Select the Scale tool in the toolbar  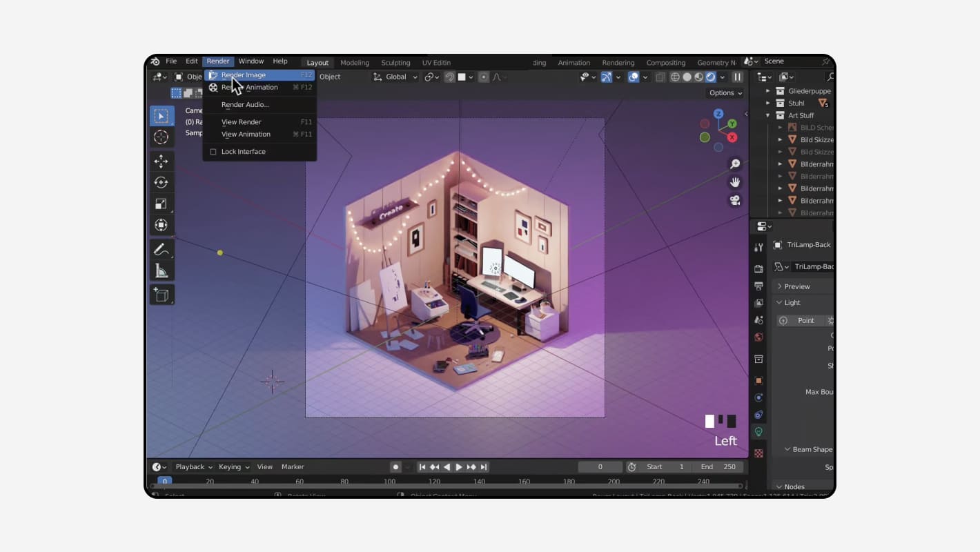(161, 204)
